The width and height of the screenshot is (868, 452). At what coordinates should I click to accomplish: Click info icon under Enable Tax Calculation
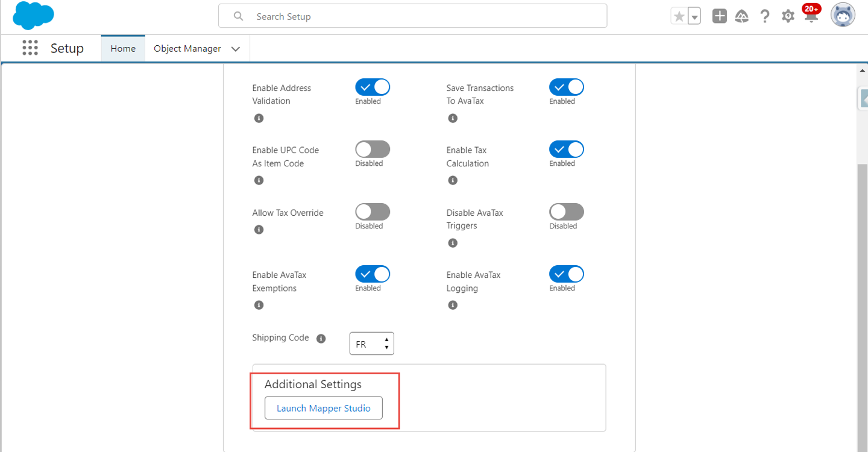point(453,180)
